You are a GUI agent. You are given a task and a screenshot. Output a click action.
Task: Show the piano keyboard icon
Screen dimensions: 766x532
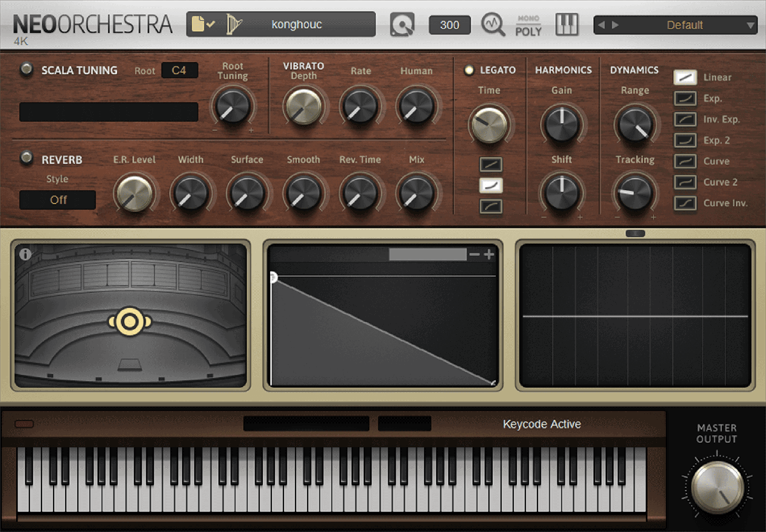[566, 25]
